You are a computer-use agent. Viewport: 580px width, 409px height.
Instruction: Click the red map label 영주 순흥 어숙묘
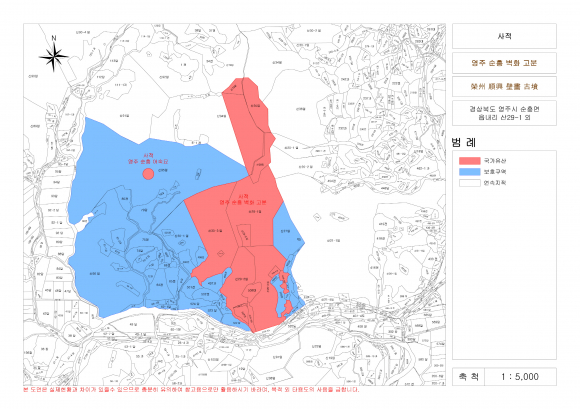(148, 162)
